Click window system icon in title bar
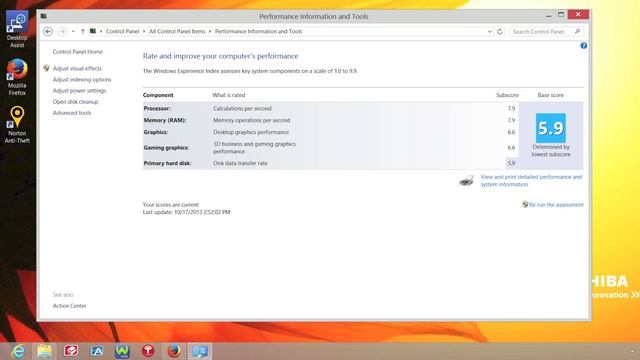The image size is (640, 360). tap(44, 16)
